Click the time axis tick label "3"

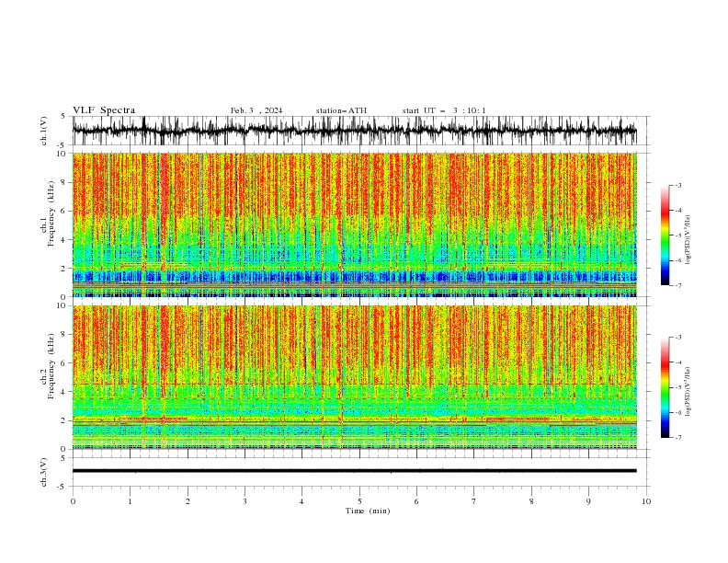(x=245, y=501)
